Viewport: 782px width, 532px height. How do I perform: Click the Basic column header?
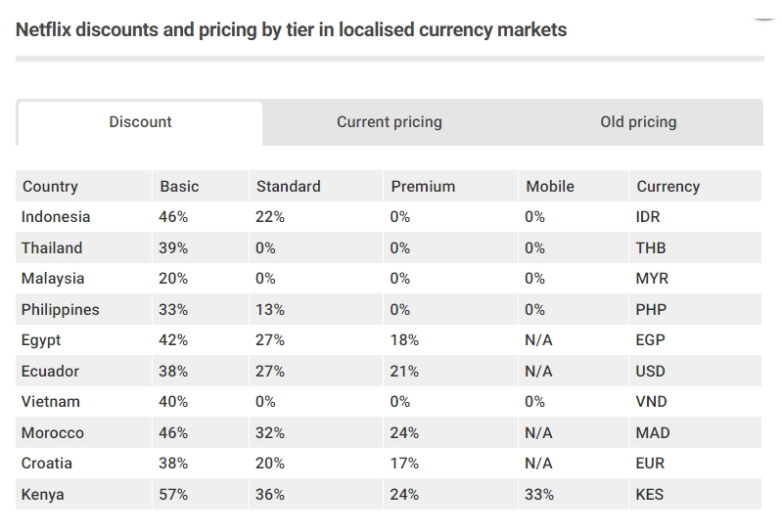coord(179,186)
